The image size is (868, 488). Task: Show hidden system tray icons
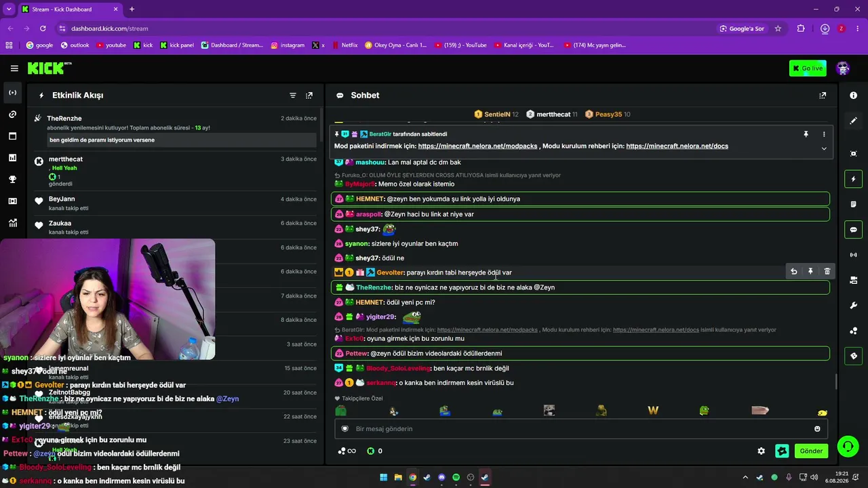[745, 477]
